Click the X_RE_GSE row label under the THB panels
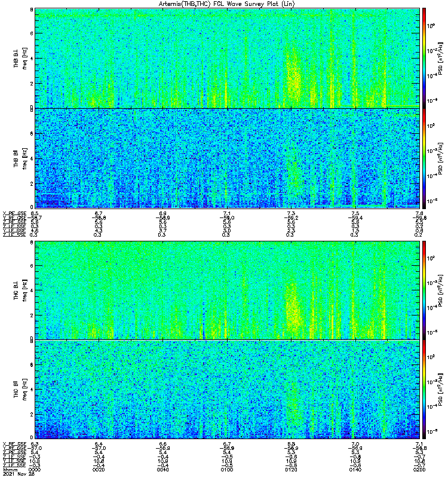 coord(14,213)
